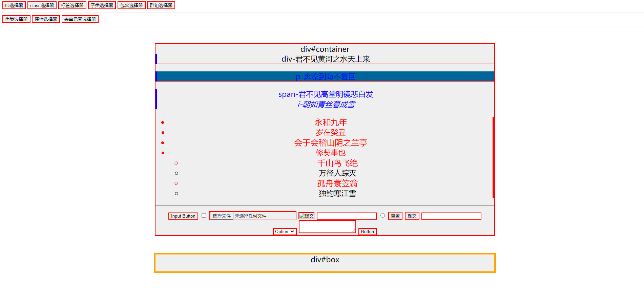Viewport: 644px width, 290px height.
Task: Click the list item 岁在癸丑
Action: (331, 133)
